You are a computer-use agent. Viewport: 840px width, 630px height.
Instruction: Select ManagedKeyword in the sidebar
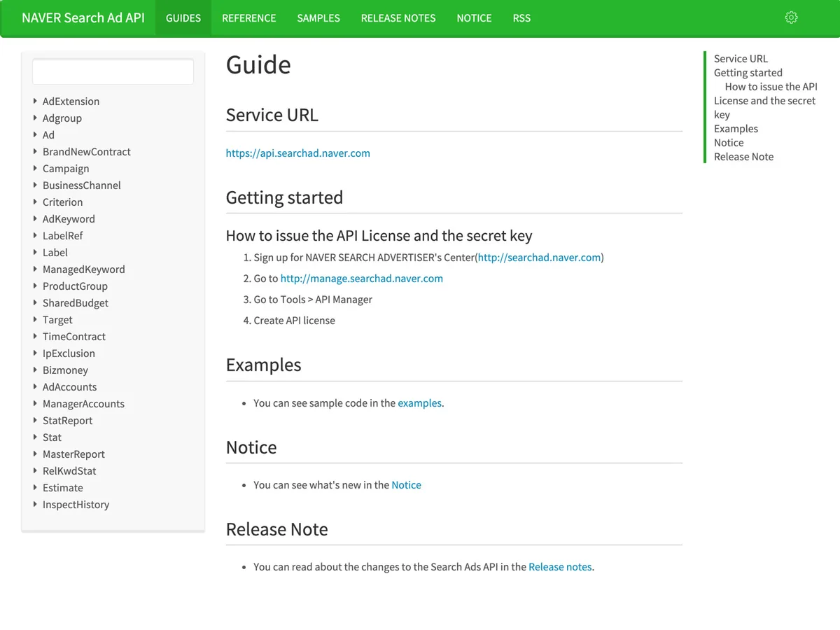84,269
